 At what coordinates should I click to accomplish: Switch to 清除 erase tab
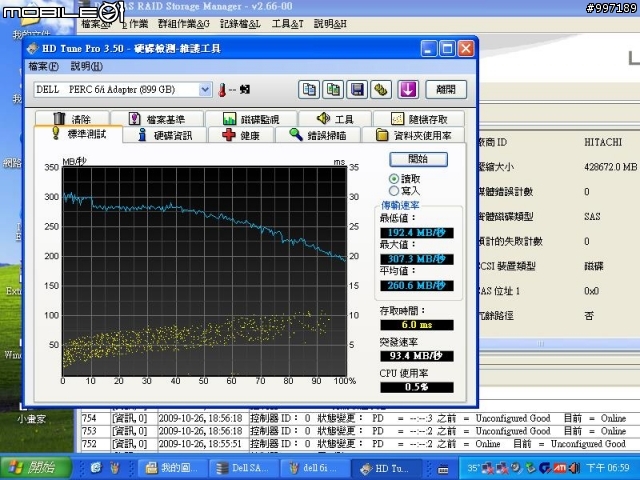pyautogui.click(x=72, y=119)
